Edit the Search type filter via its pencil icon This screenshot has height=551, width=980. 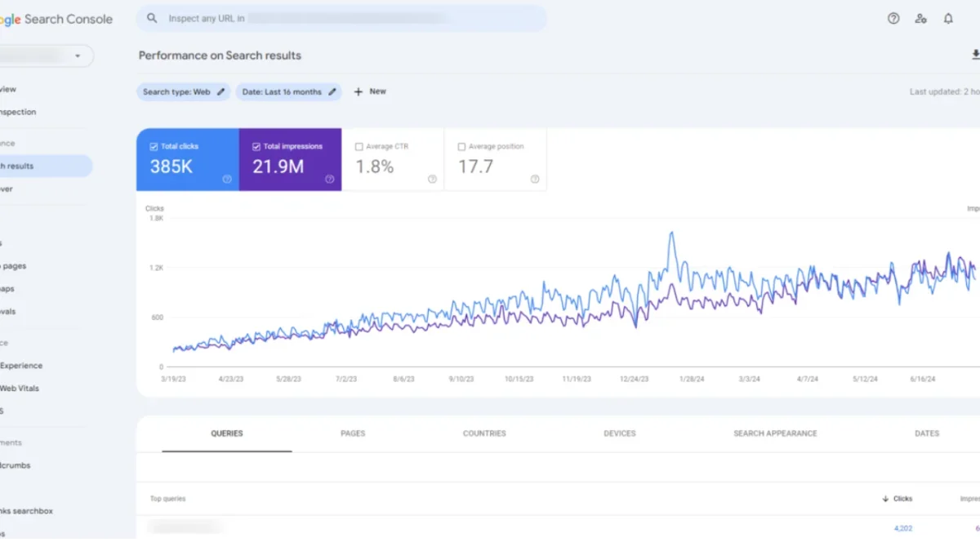point(219,91)
